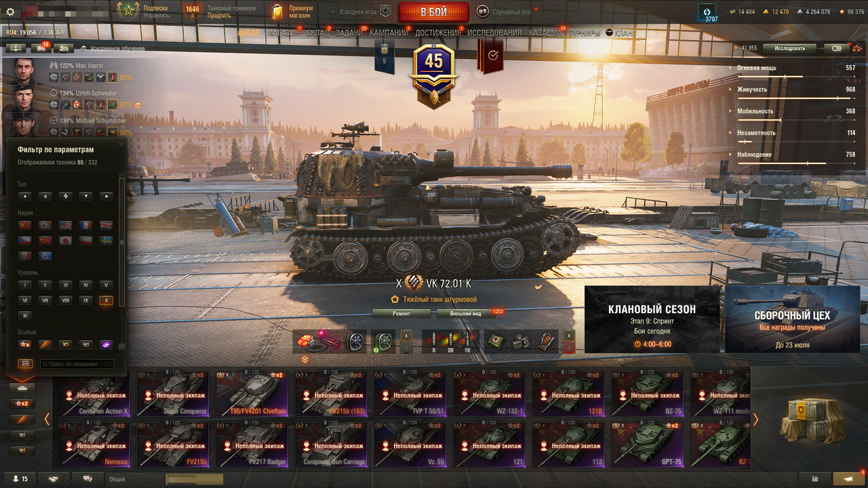This screenshot has width=868, height=488.
Task: Switch to the МАГАЗИН tab
Action: (283, 33)
